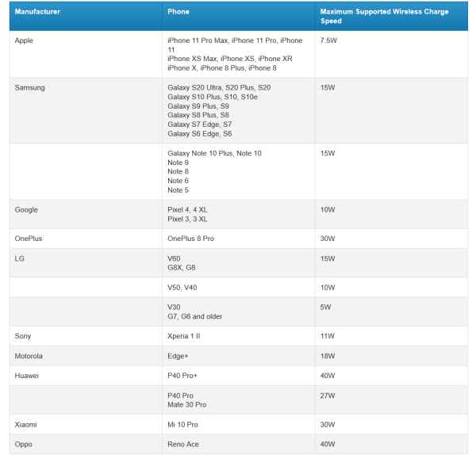Select the Motorola manufacturer cell

[x=86, y=356]
